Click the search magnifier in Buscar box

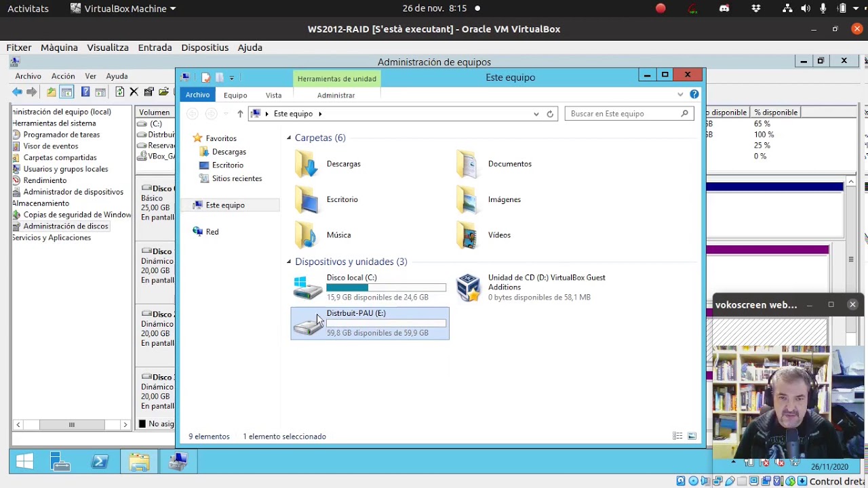[684, 114]
